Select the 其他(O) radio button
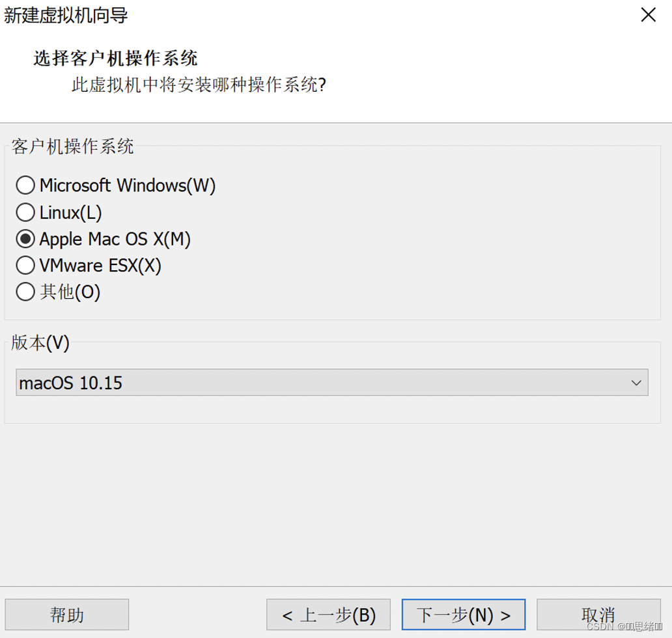Image resolution: width=672 pixels, height=638 pixels. tap(25, 292)
